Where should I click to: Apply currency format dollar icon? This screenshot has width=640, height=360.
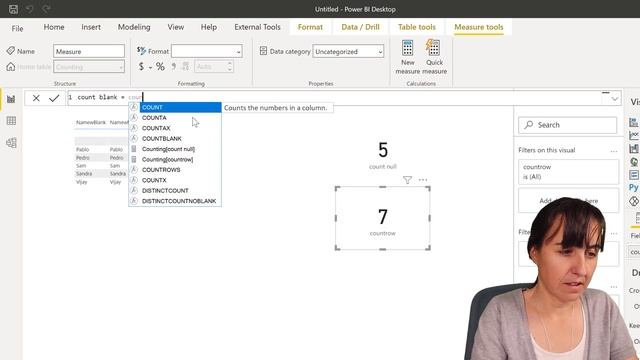pyautogui.click(x=141, y=67)
